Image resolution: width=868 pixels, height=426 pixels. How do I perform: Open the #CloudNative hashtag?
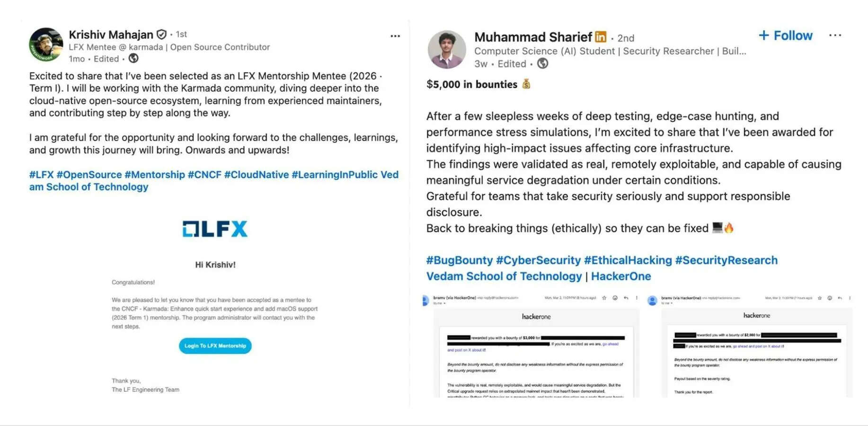[x=256, y=175]
